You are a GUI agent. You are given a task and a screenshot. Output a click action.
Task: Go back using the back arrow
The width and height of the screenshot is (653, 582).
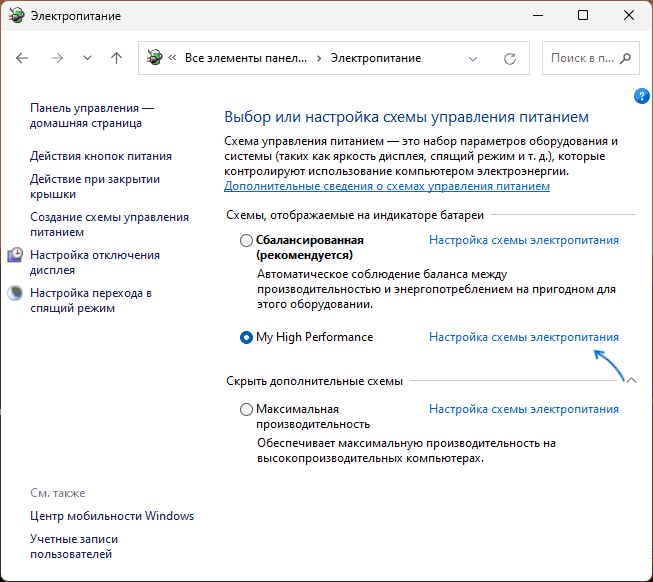22,58
